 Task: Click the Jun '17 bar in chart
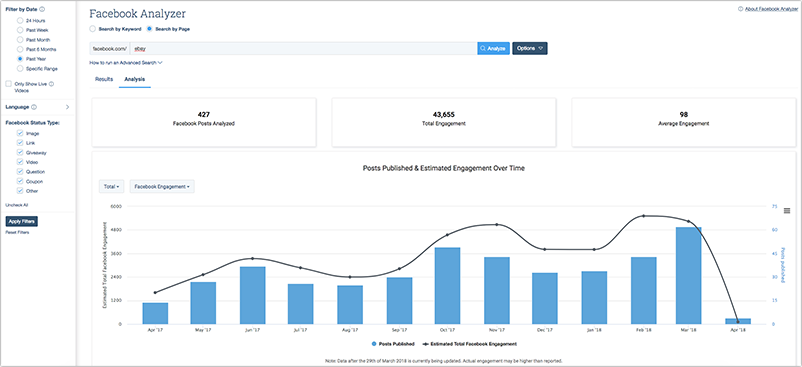(x=253, y=295)
